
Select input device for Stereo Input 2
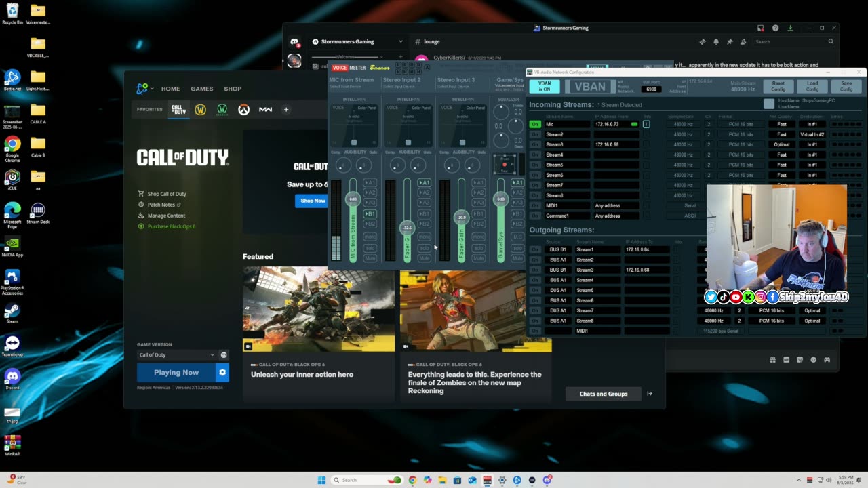(x=400, y=87)
